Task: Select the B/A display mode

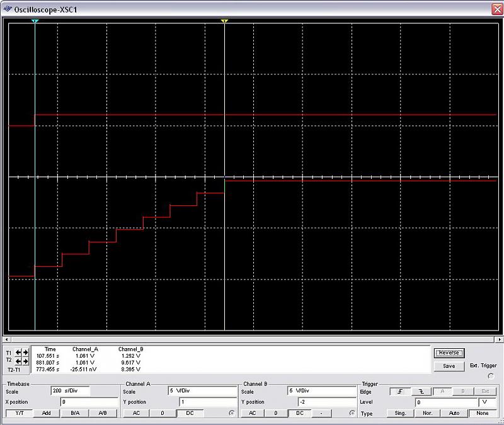Action: click(x=75, y=413)
